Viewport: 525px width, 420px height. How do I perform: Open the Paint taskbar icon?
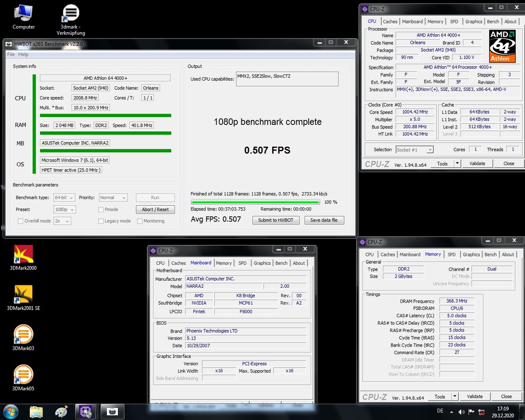point(61,412)
